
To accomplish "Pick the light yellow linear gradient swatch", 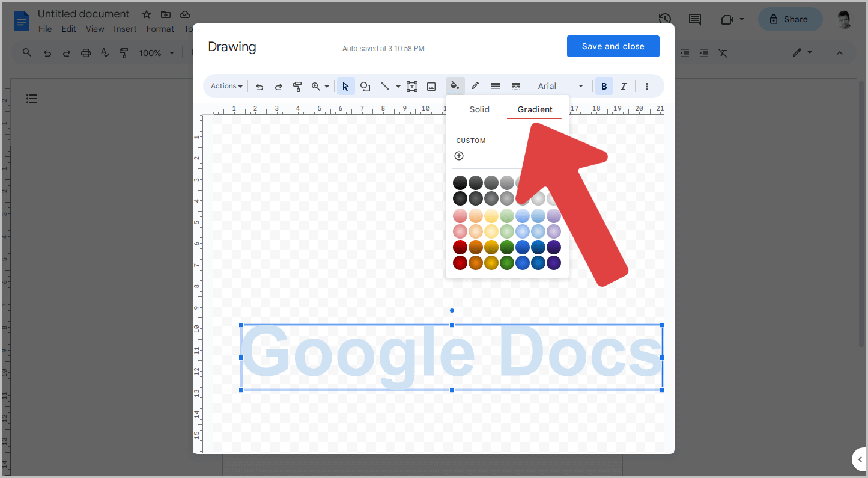I will click(491, 216).
